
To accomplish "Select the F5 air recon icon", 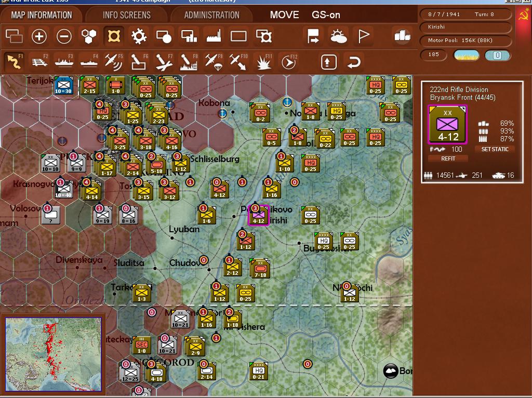I will click(114, 62).
